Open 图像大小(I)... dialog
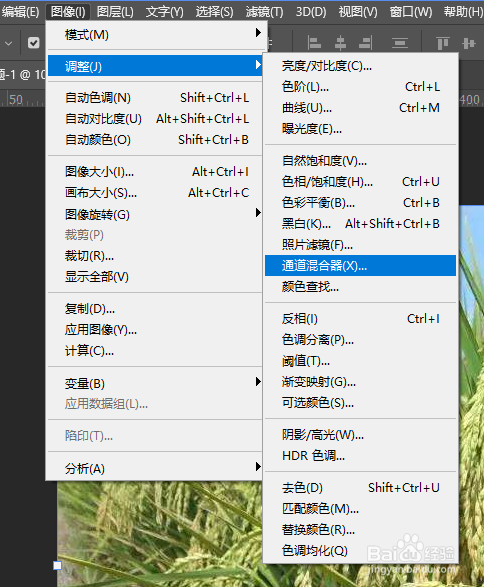 155,172
